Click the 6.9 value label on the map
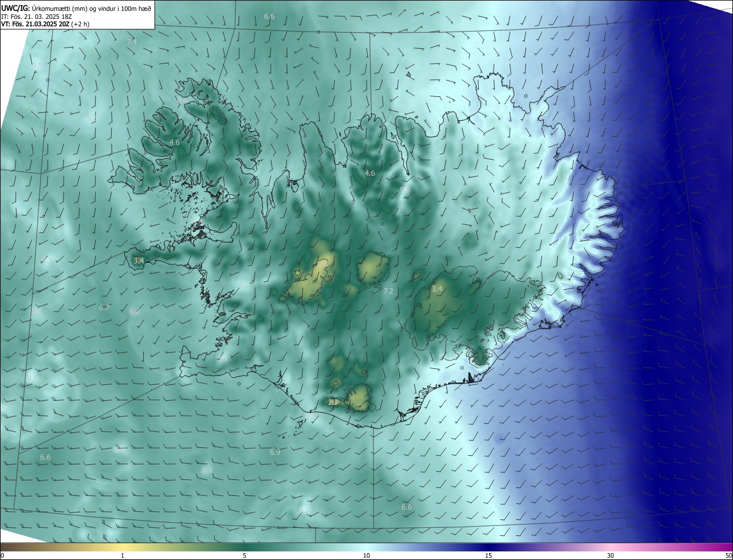 click(x=275, y=452)
